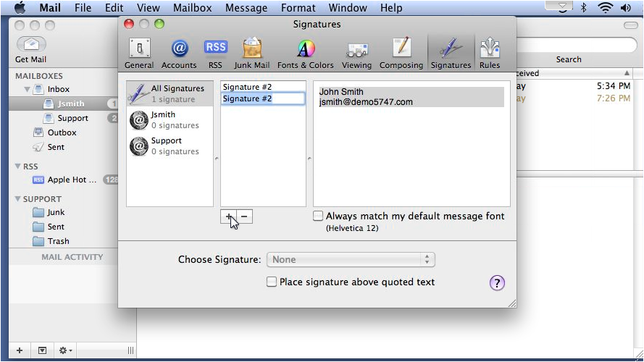Open the Fonts & Colors pane
The width and height of the screenshot is (644, 362).
[306, 54]
